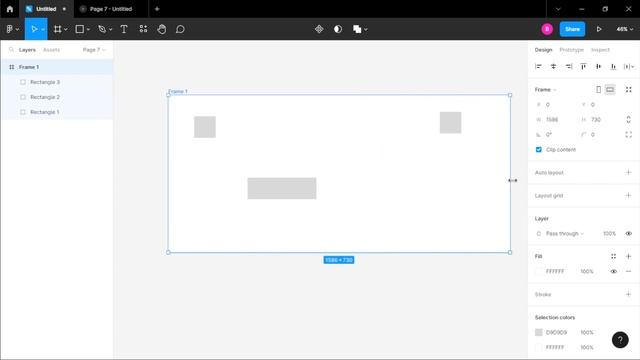The width and height of the screenshot is (640, 360).
Task: Click the Share button
Action: pyautogui.click(x=572, y=29)
